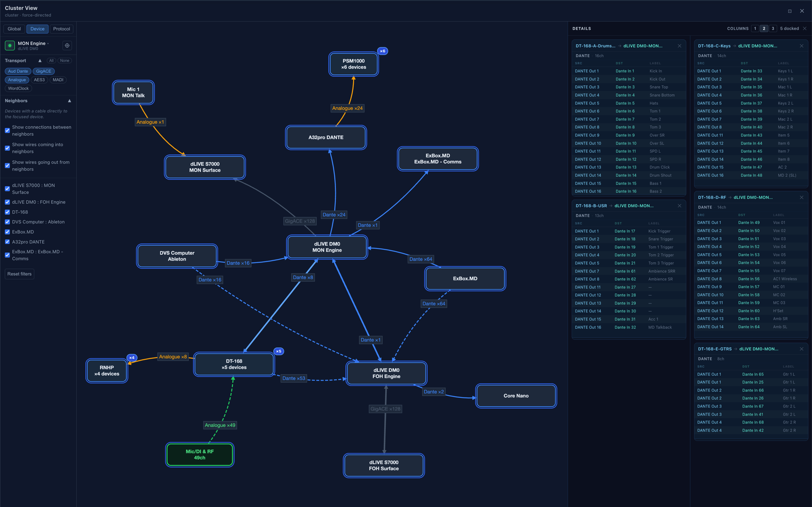
Task: Enable the WordClock transport filter
Action: pos(18,89)
